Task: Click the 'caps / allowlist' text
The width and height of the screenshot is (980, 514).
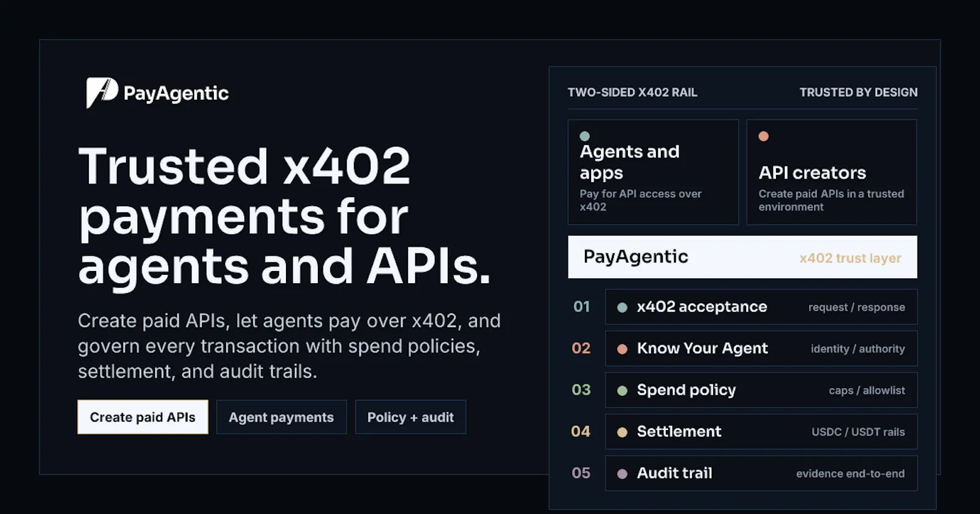Action: coord(867,390)
